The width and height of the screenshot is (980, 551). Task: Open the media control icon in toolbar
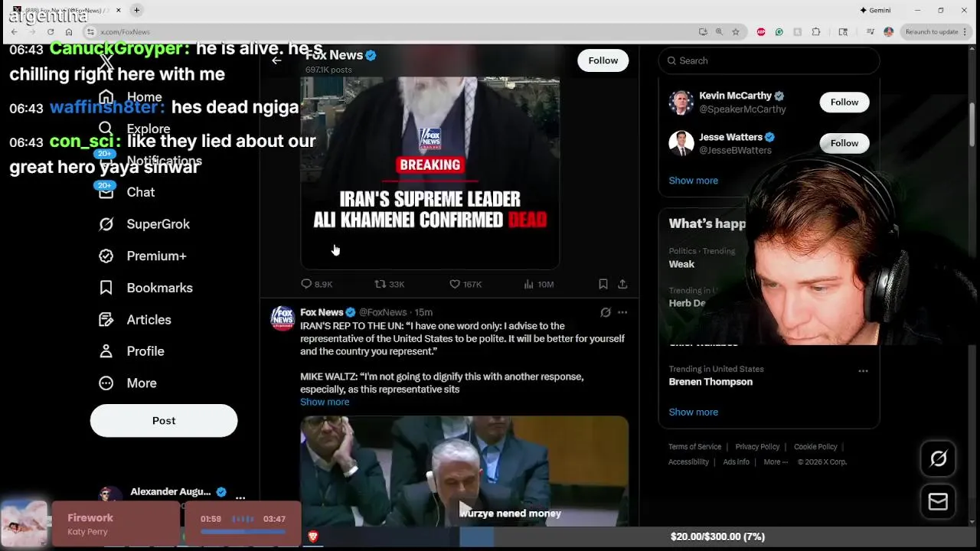point(871,31)
